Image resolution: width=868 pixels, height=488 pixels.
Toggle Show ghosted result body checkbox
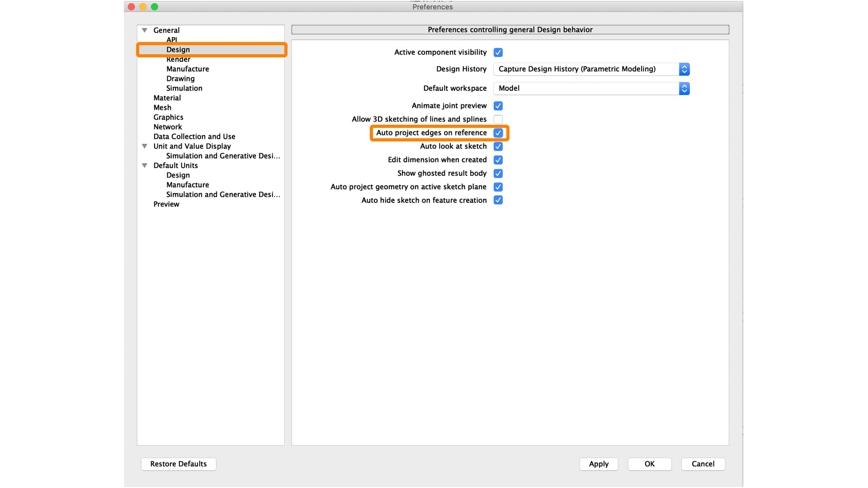pyautogui.click(x=498, y=174)
